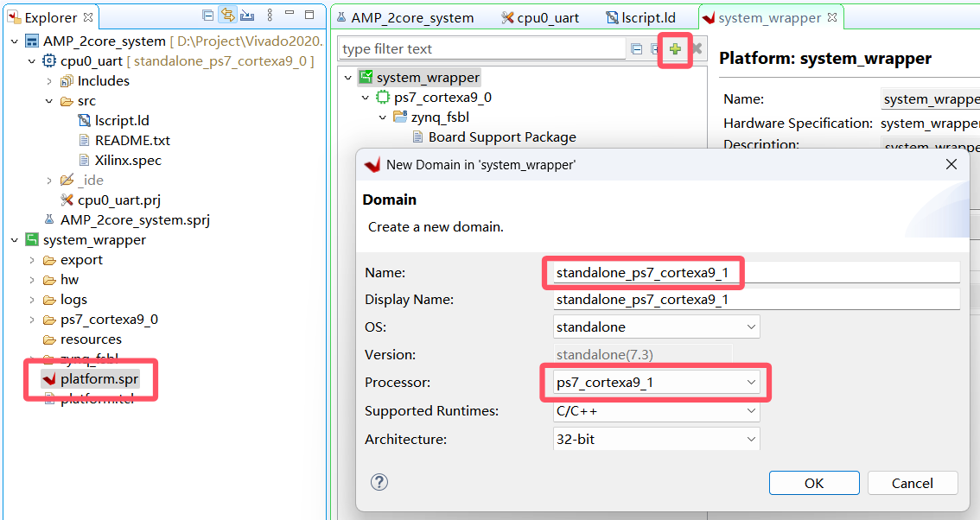Click the Includes folder icon

tap(67, 81)
